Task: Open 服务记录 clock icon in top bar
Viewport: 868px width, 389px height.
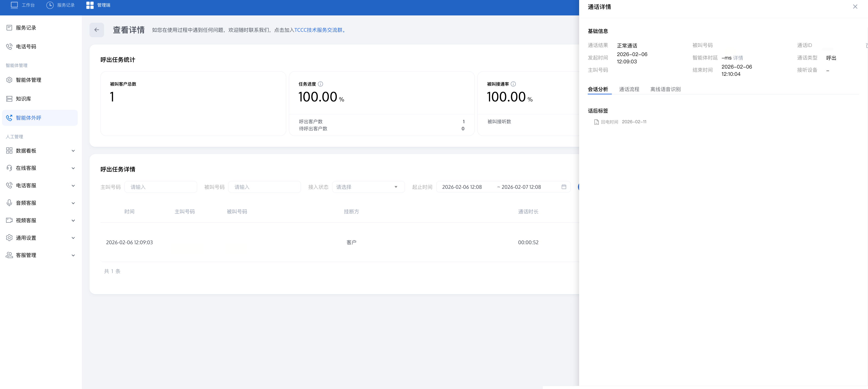Action: coord(50,5)
